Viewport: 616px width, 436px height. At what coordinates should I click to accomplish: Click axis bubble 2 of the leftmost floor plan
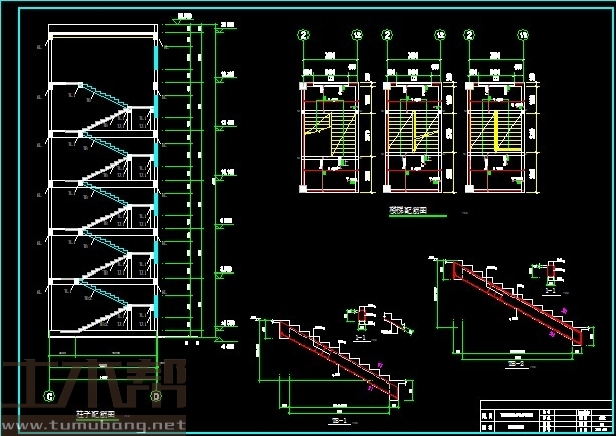(x=302, y=35)
